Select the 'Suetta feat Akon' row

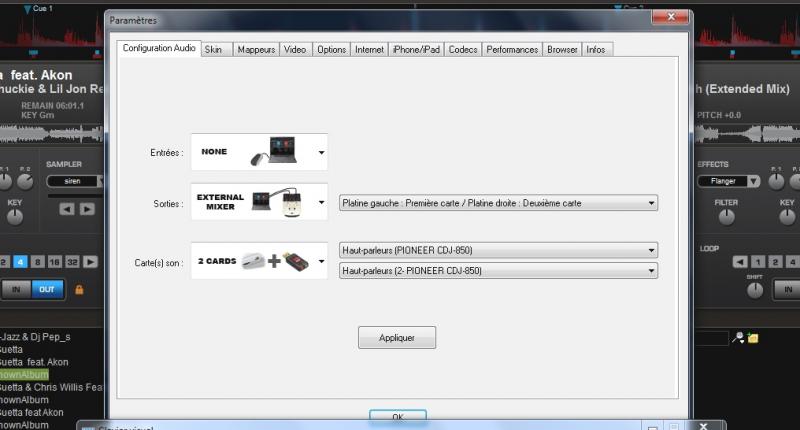pos(32,413)
